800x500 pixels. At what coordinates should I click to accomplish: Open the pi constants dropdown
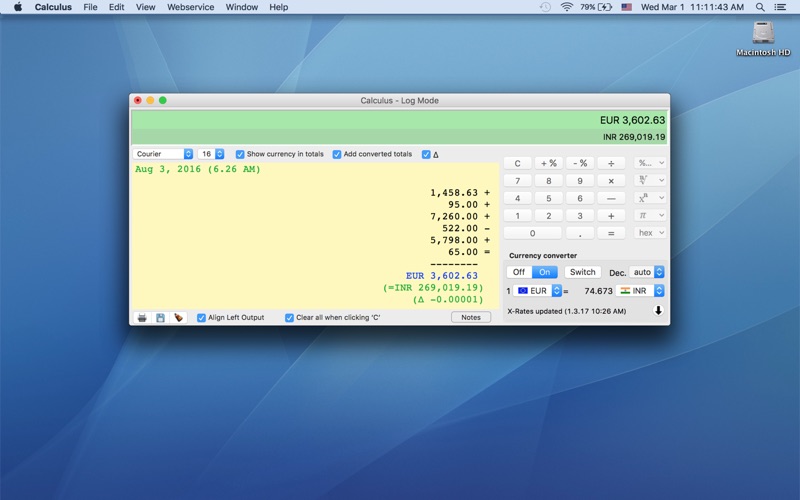[651, 215]
